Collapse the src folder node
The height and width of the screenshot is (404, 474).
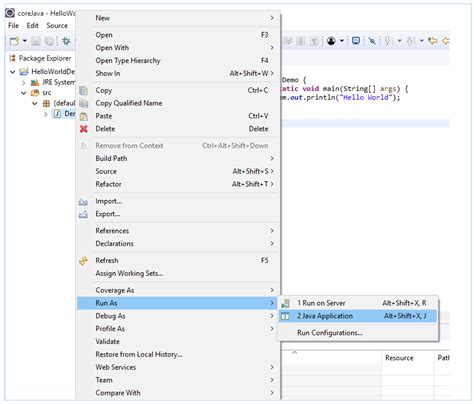24,93
